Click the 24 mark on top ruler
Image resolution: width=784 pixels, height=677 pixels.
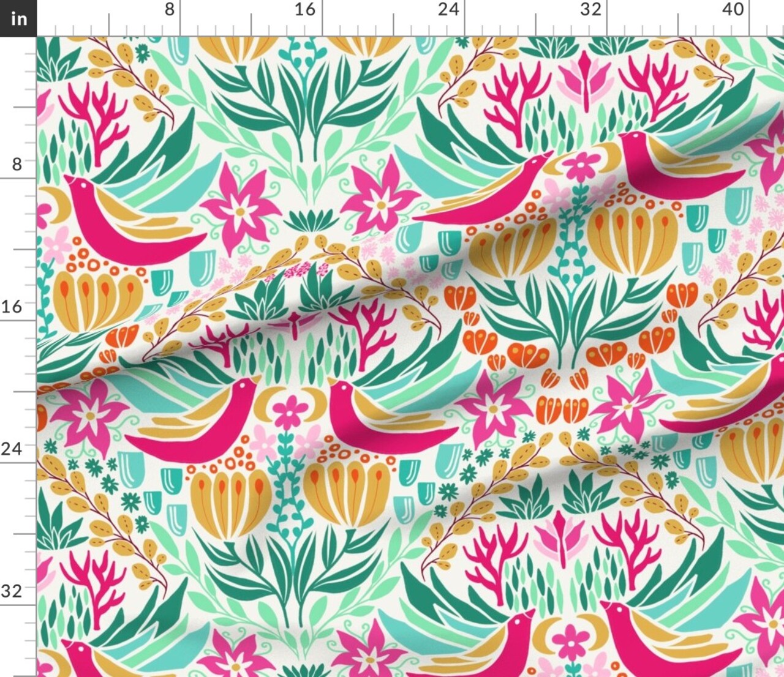448,9
